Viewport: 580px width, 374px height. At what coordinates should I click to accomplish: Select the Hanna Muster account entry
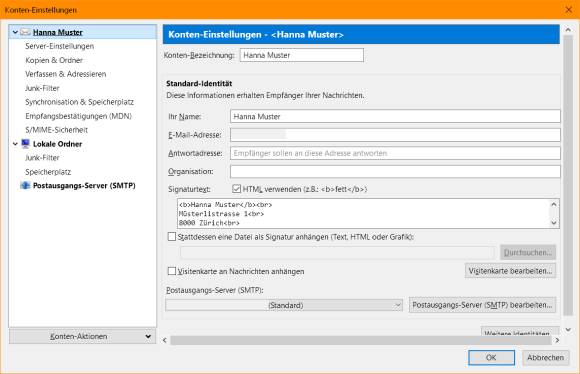[57, 32]
